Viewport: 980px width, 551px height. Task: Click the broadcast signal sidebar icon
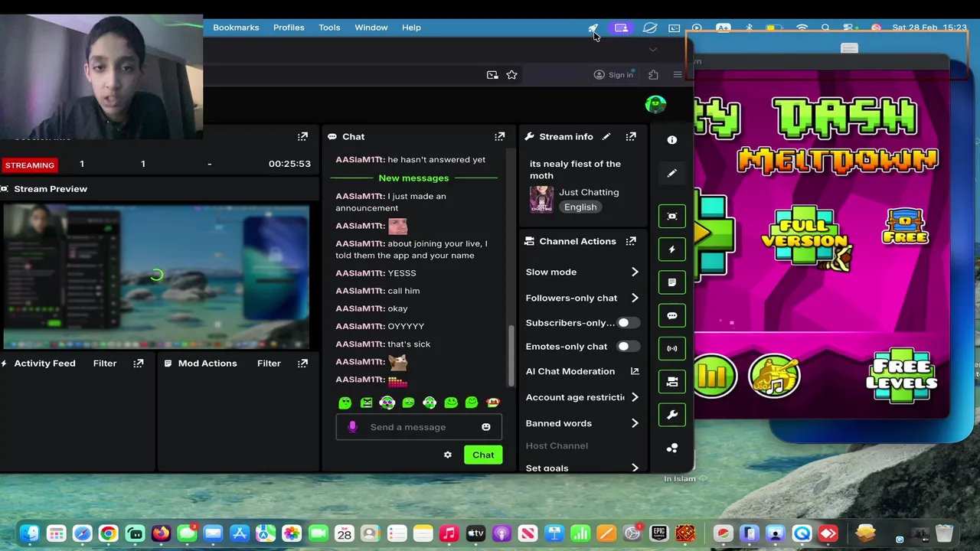click(671, 348)
